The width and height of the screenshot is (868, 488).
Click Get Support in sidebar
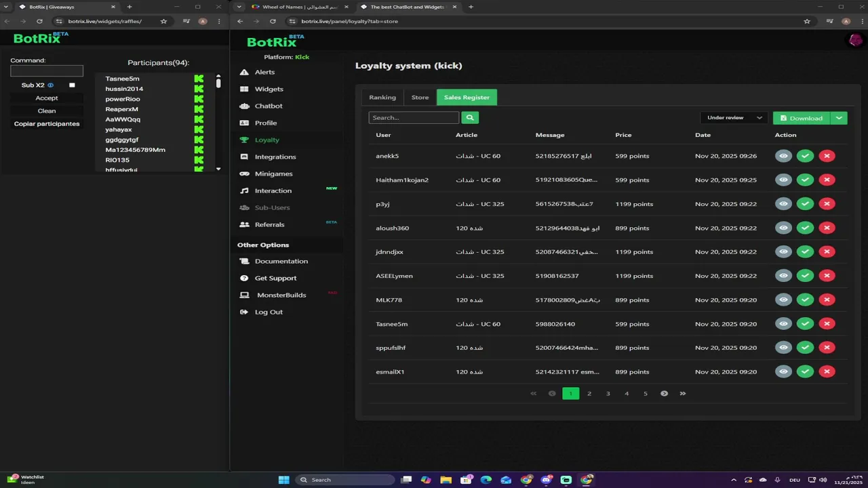pos(275,278)
